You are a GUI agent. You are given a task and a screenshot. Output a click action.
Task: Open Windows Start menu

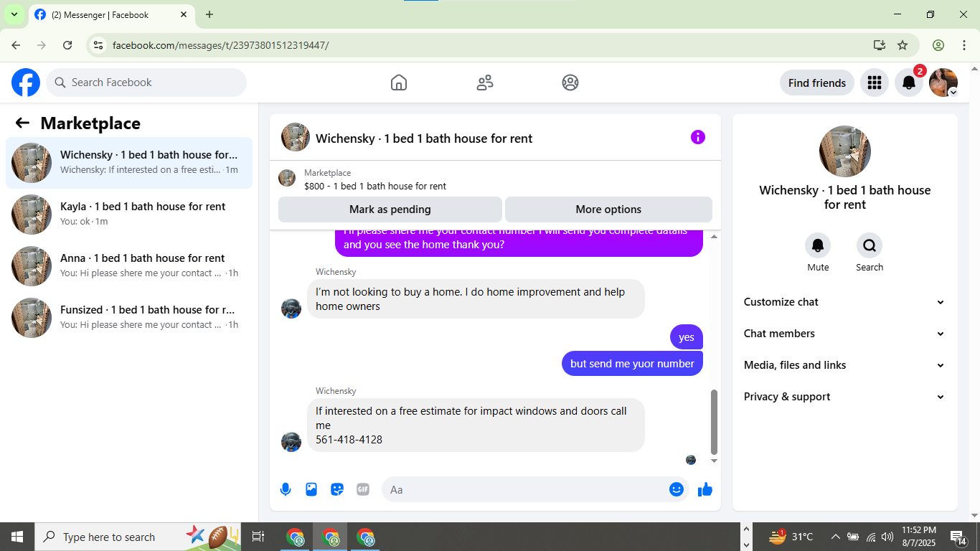point(17,537)
